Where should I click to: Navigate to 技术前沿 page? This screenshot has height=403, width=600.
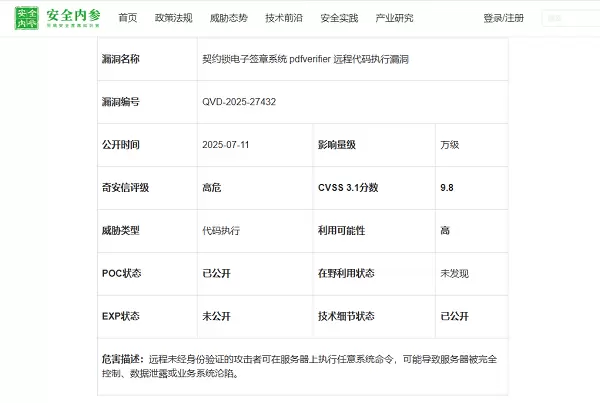tap(284, 18)
